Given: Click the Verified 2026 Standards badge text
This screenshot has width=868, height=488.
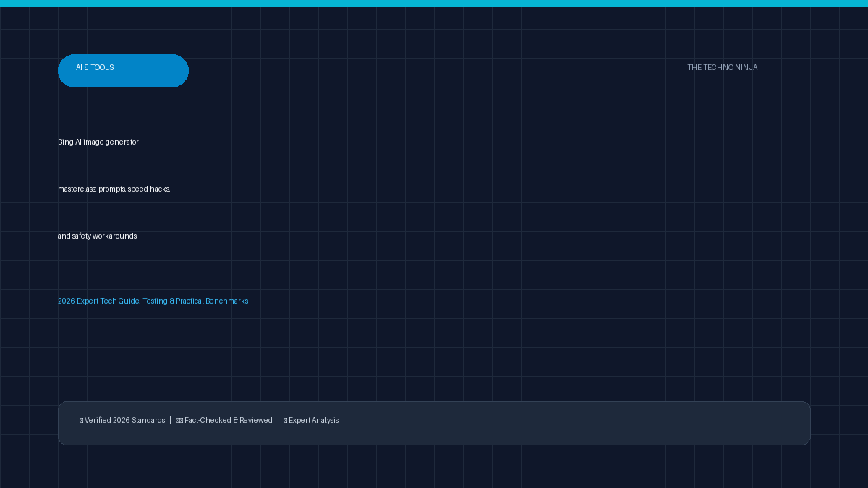Looking at the screenshot, I should click(125, 421).
